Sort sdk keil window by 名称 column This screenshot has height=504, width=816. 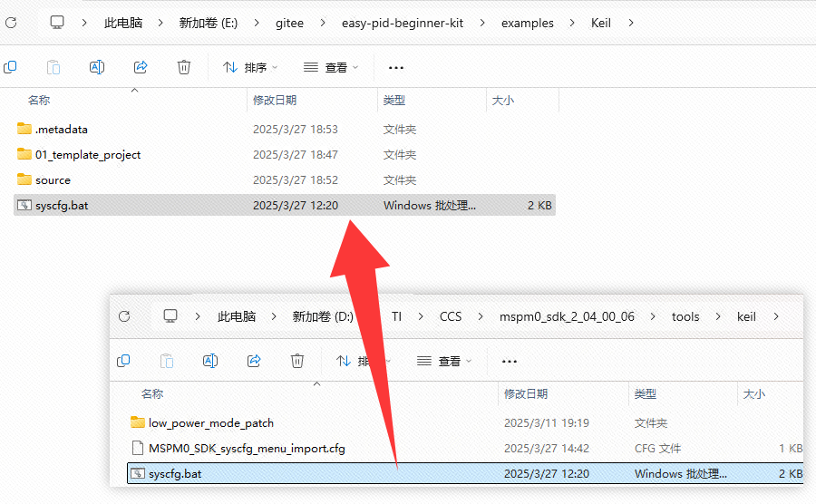[x=152, y=394]
